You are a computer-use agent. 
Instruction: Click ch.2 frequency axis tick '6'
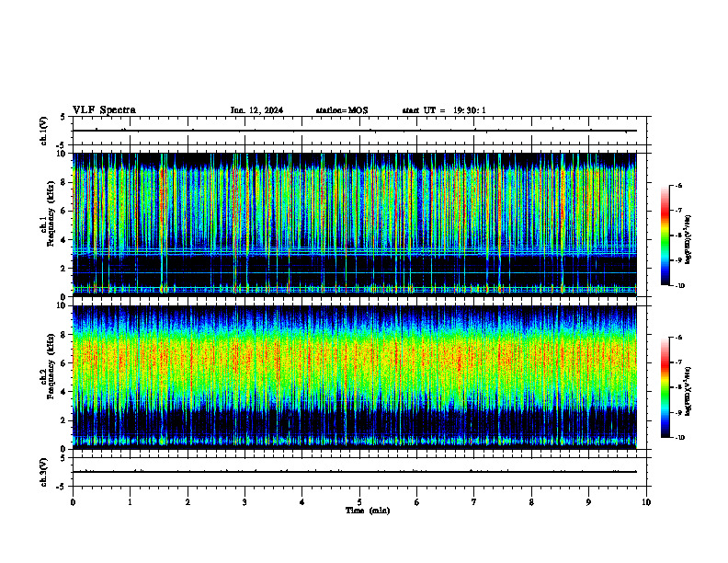coord(63,363)
